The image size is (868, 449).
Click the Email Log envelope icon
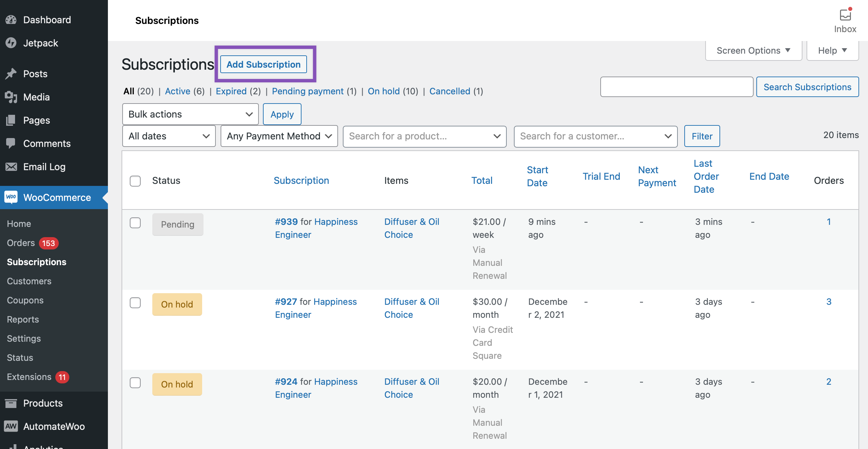pyautogui.click(x=11, y=167)
